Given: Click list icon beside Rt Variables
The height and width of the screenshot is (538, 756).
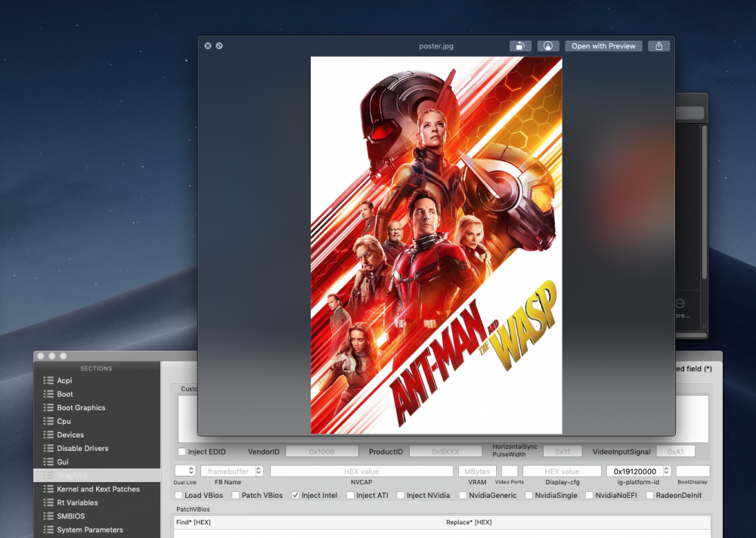Looking at the screenshot, I should point(48,502).
